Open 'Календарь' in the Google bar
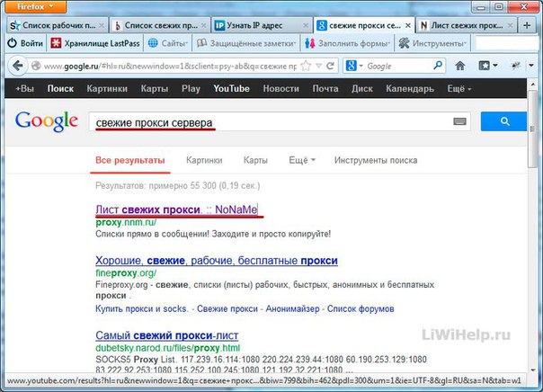The height and width of the screenshot is (392, 543). coord(410,89)
